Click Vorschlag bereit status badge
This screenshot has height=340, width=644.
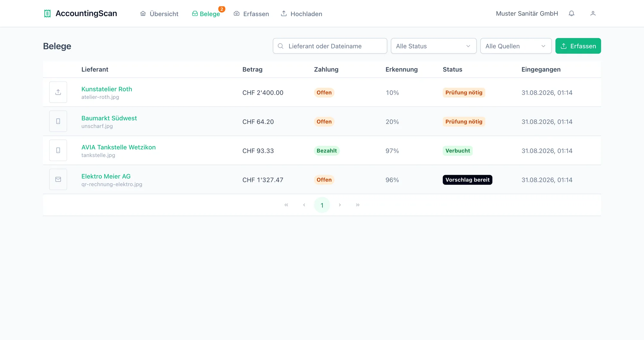click(x=467, y=180)
